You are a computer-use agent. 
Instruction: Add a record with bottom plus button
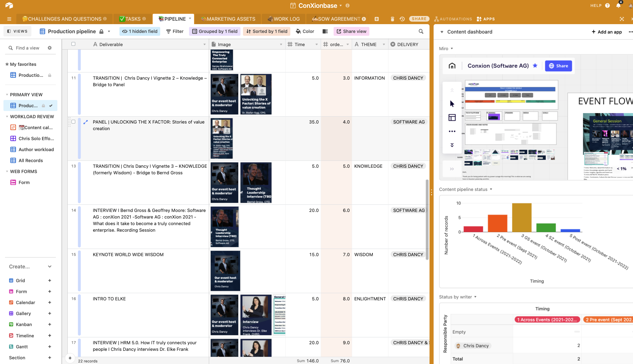[x=70, y=358]
